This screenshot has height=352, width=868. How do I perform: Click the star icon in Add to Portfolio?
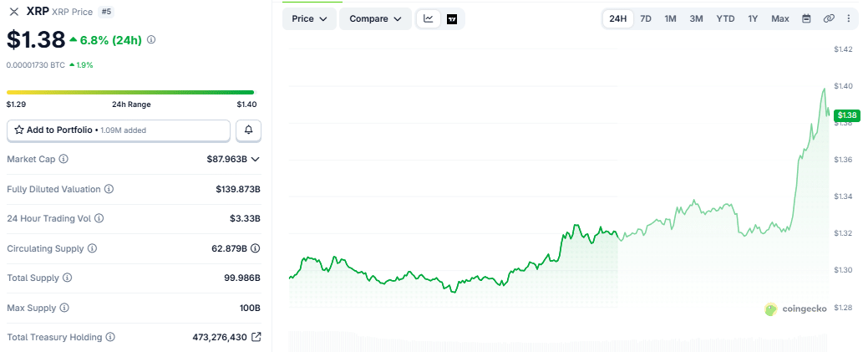(x=19, y=130)
